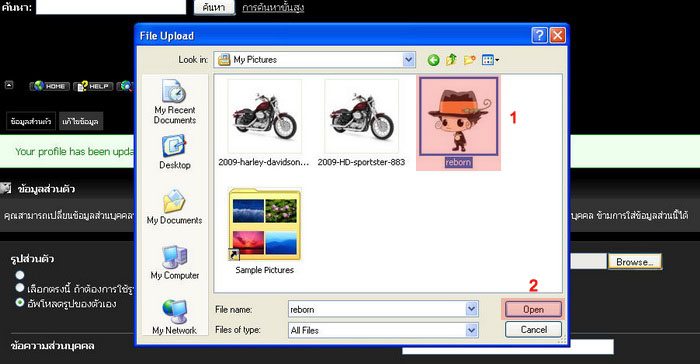Select the 2009-HD-sportster-883 thumbnail
This screenshot has width=700, height=364.
361,117
